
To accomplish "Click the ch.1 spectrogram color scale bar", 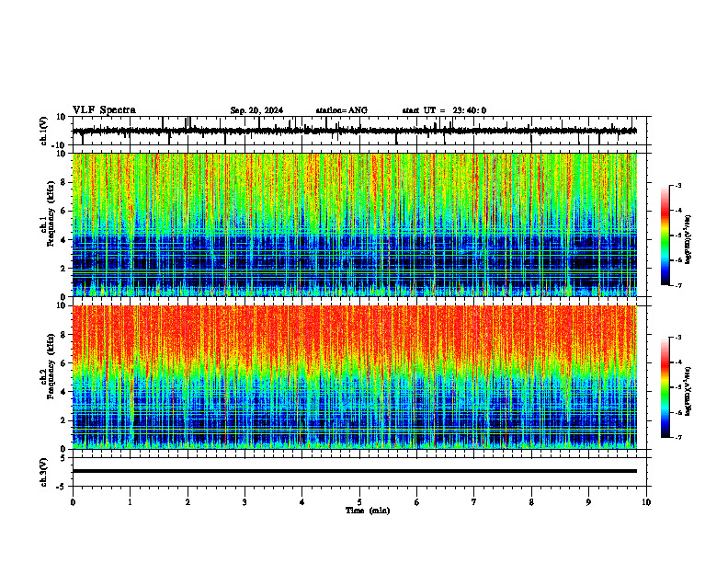I will pyautogui.click(x=665, y=236).
